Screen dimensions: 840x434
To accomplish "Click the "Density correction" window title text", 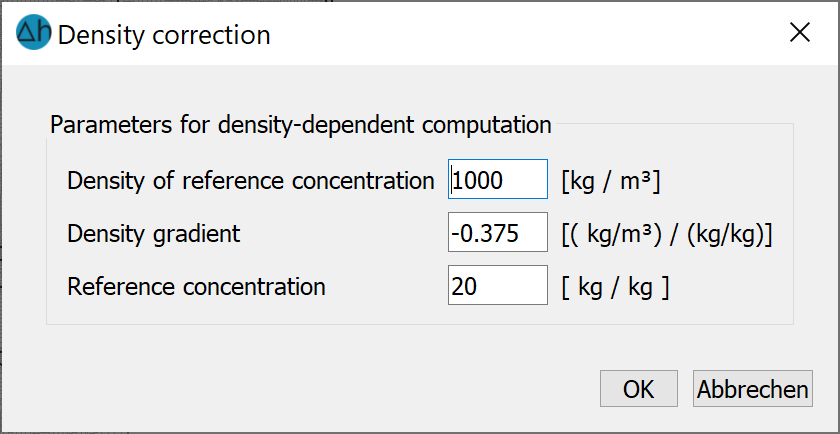I will click(164, 35).
